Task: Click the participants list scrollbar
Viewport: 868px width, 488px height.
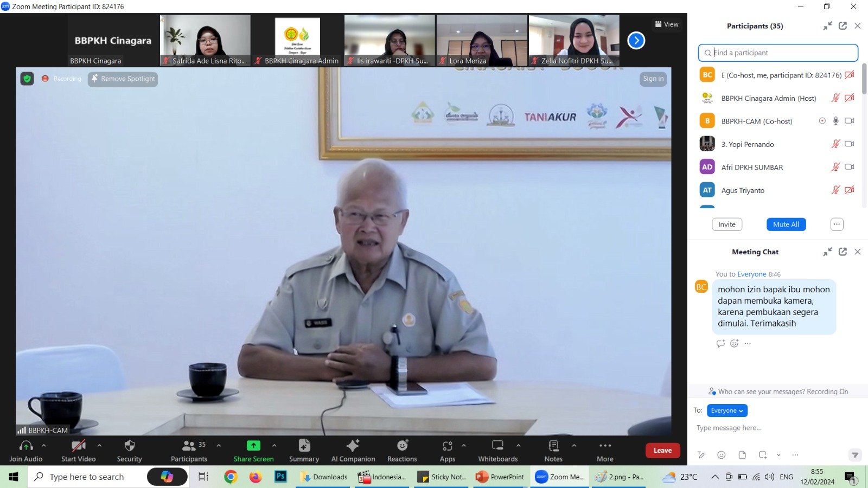Action: (864, 79)
